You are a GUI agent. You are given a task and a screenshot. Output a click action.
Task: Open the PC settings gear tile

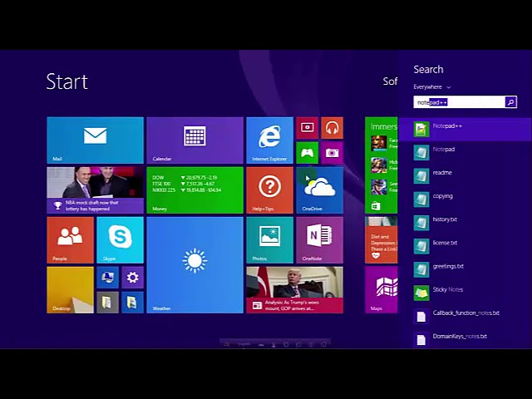(132, 277)
